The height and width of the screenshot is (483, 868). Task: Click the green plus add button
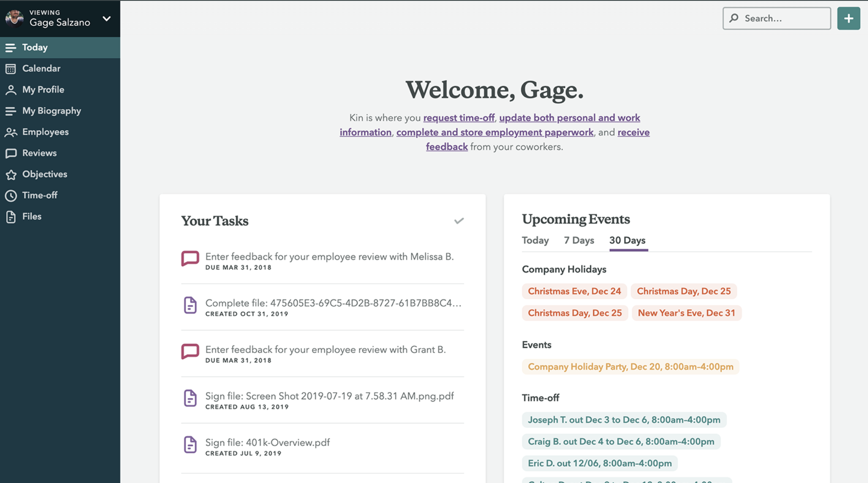pyautogui.click(x=848, y=18)
